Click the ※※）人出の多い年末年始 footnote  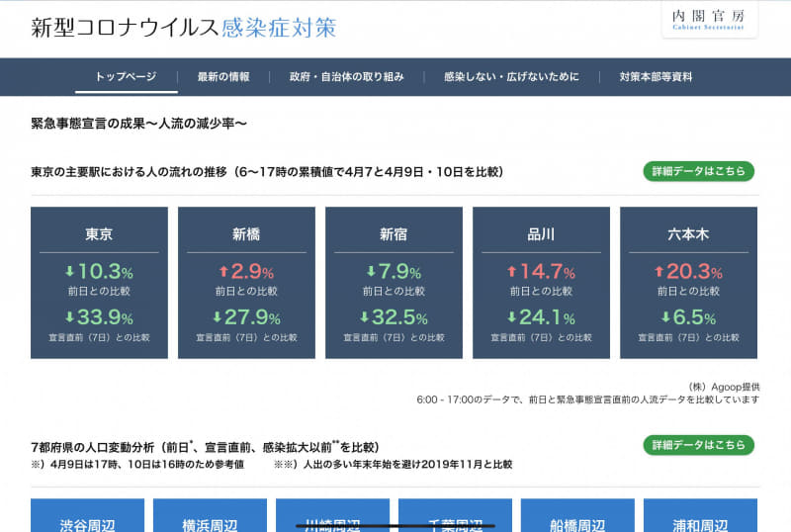point(393,465)
